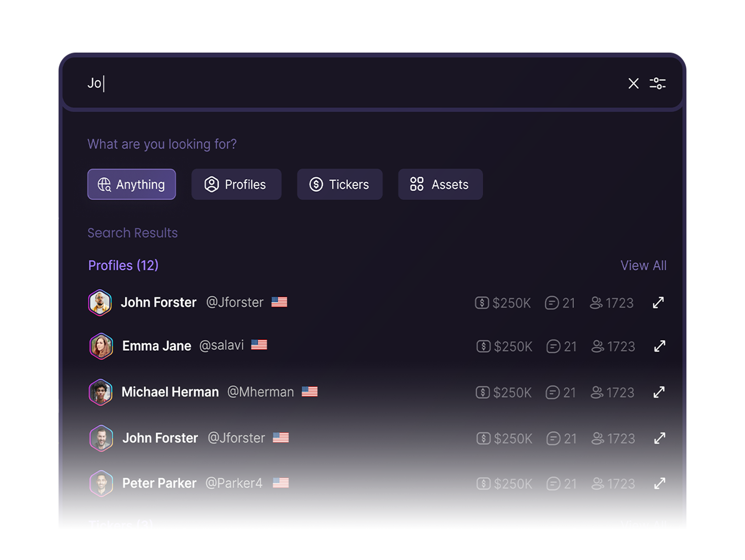Open Emma Jane's hexagon avatar
This screenshot has height=560, width=745.
point(101,346)
